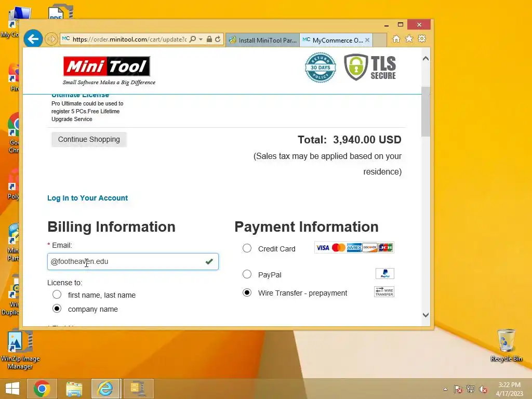Click the PayPal logo icon
This screenshot has width=532, height=399.
pyautogui.click(x=385, y=273)
